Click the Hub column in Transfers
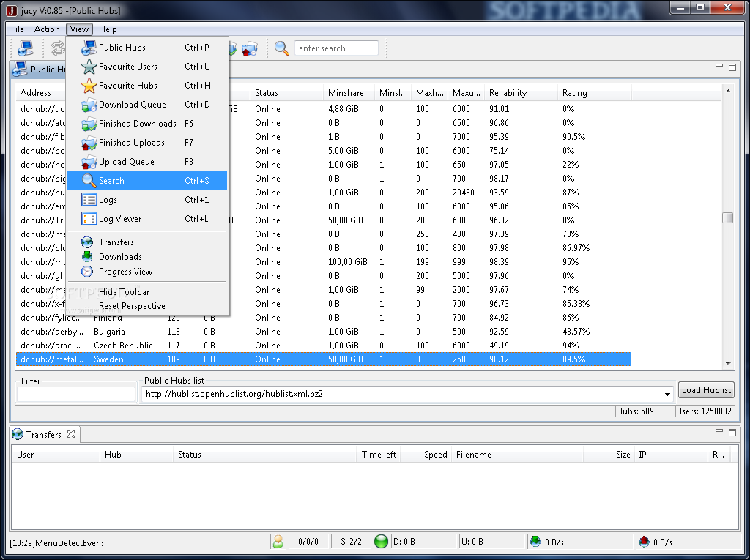 pos(136,455)
